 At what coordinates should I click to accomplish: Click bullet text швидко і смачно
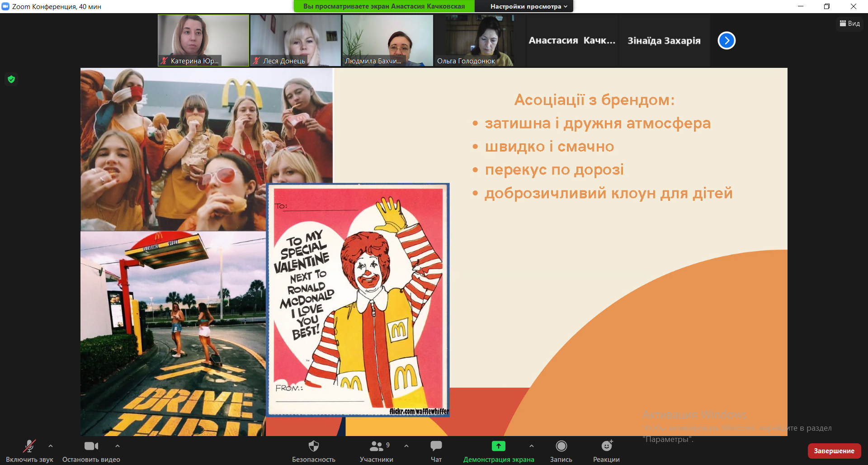tap(549, 147)
